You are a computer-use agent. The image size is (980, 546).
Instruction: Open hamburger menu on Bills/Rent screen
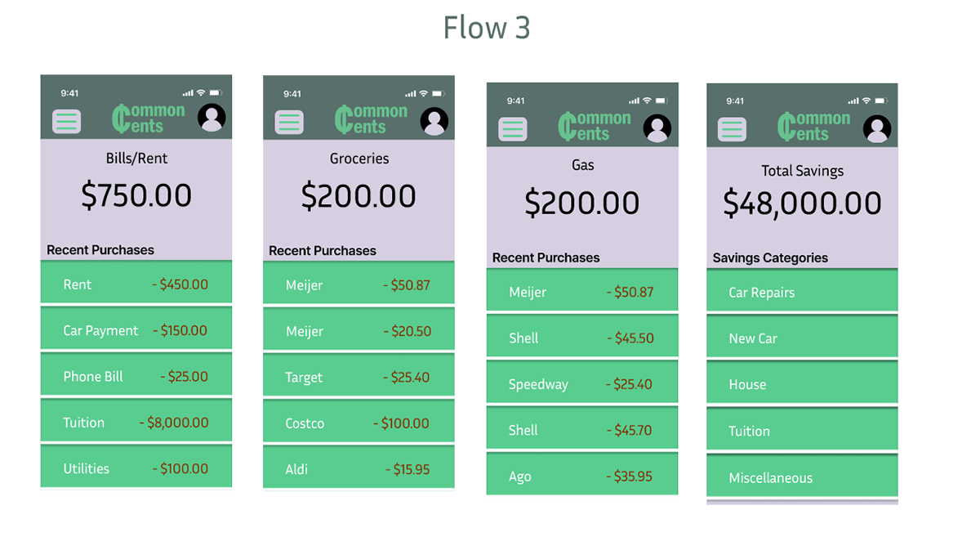pos(67,121)
